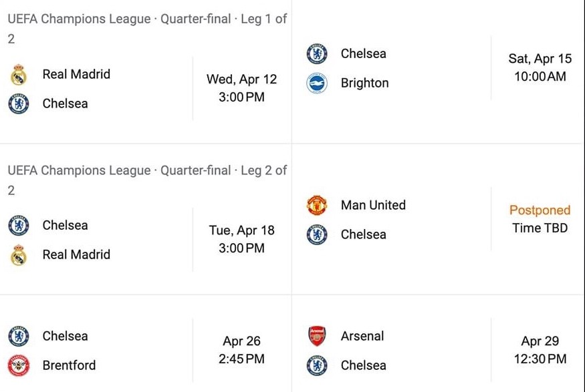Click the Manchester United crest
The image size is (585, 392).
316,206
